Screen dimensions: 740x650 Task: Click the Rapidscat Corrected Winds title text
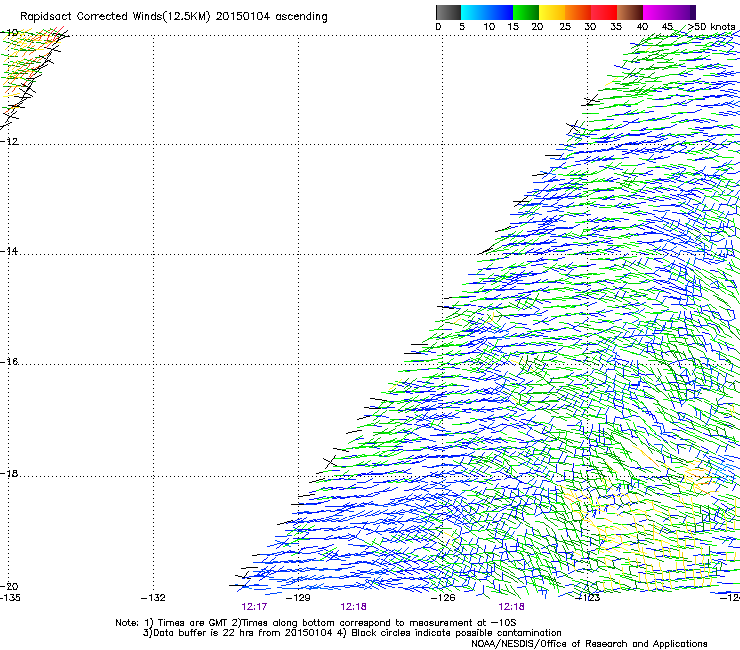[174, 17]
